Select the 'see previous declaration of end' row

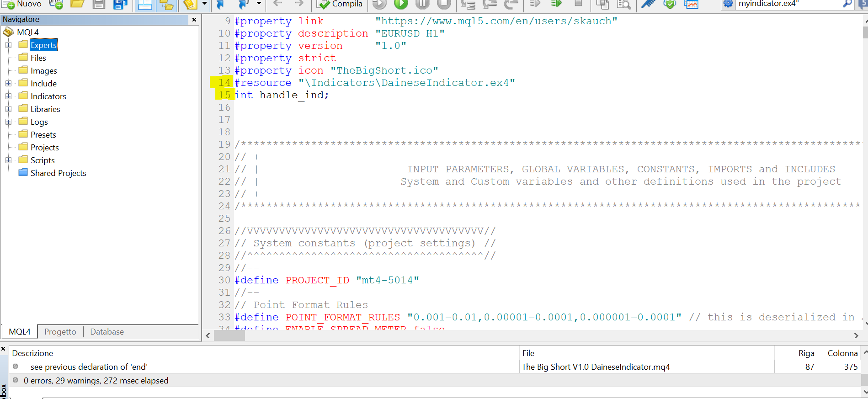(435, 367)
